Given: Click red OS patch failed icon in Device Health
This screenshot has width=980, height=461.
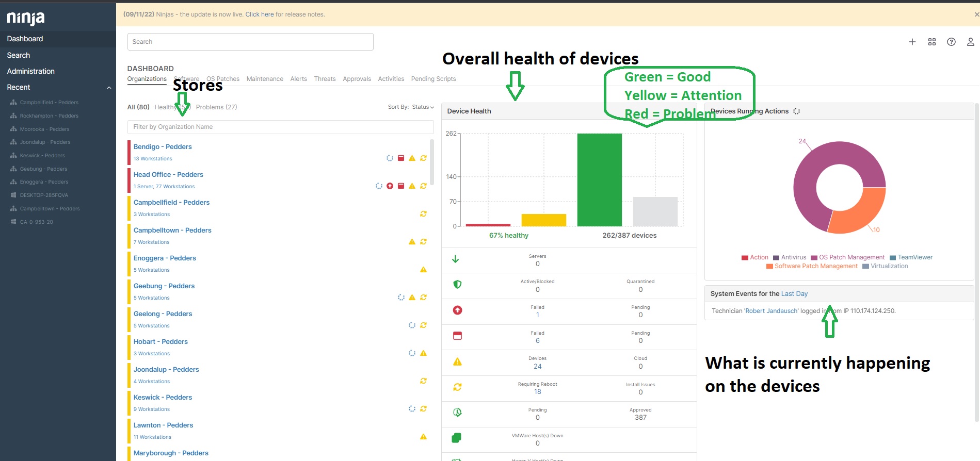Looking at the screenshot, I should click(x=457, y=310).
